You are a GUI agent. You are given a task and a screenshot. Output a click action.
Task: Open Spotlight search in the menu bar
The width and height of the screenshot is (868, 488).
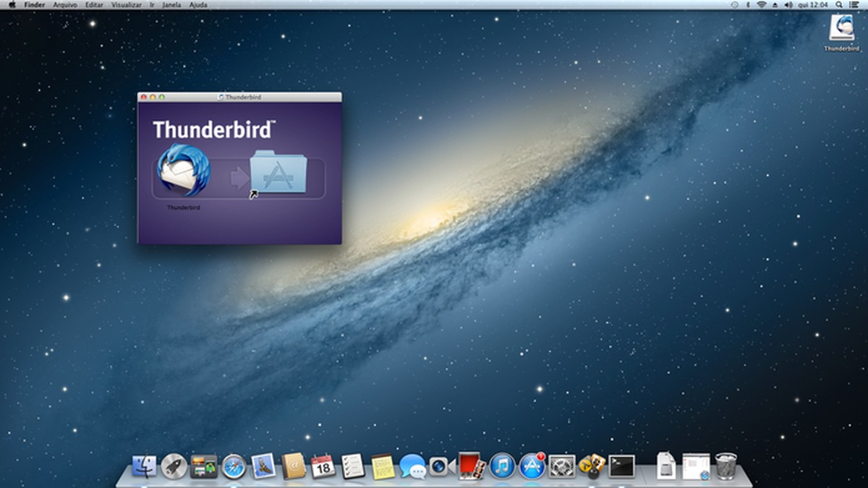point(839,6)
